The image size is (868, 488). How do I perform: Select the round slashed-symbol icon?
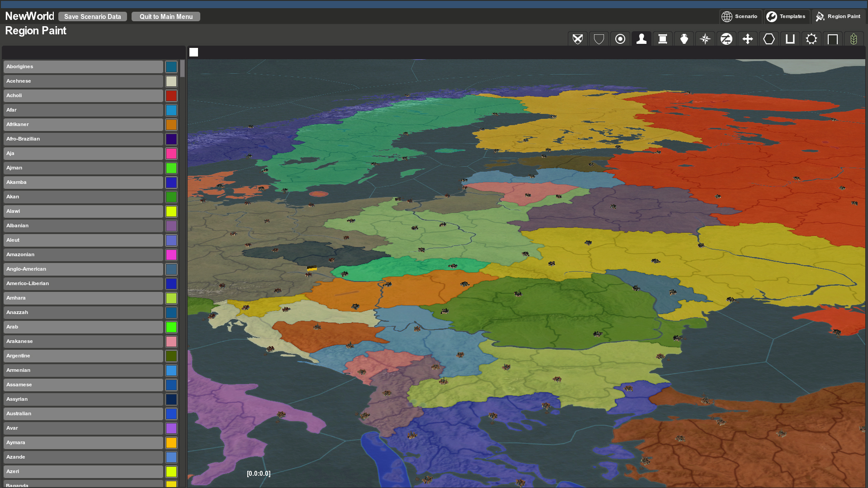click(726, 39)
